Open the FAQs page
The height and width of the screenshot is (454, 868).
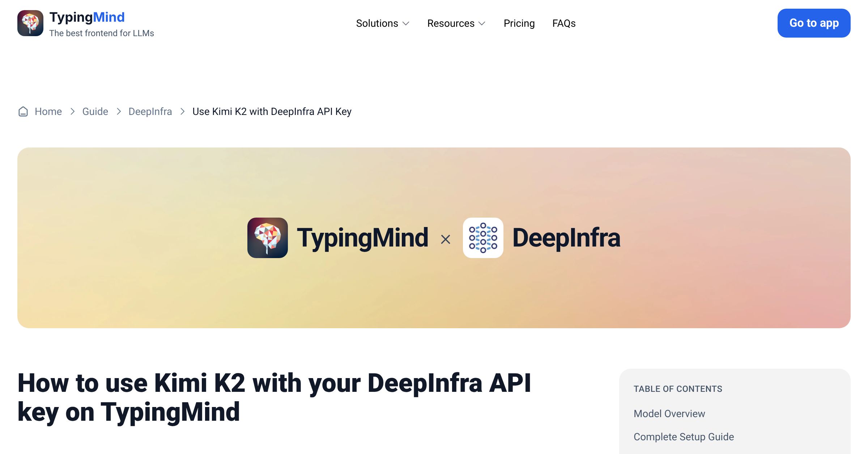point(564,23)
